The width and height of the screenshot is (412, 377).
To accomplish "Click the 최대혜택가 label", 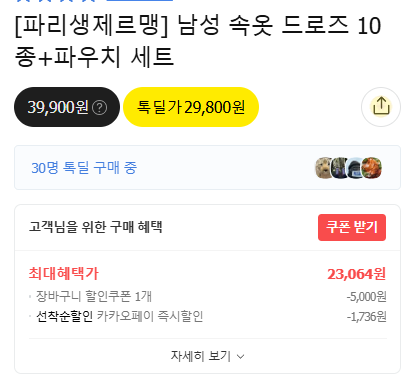I will click(x=64, y=274).
